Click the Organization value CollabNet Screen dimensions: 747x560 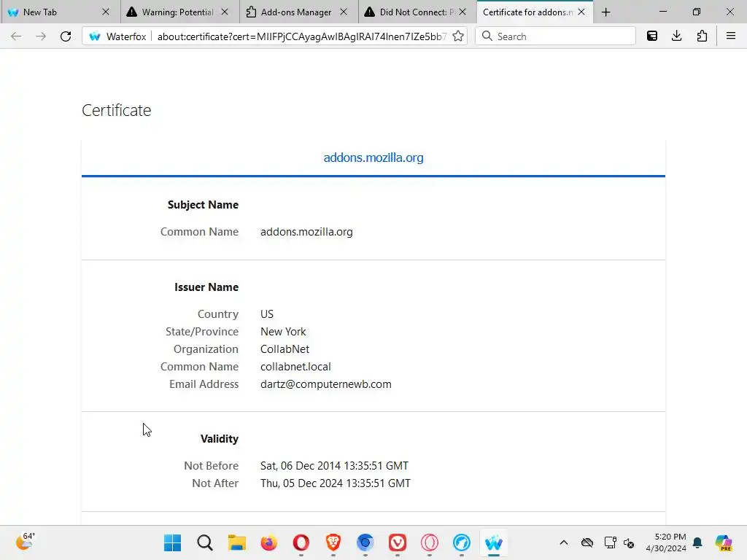click(x=285, y=349)
